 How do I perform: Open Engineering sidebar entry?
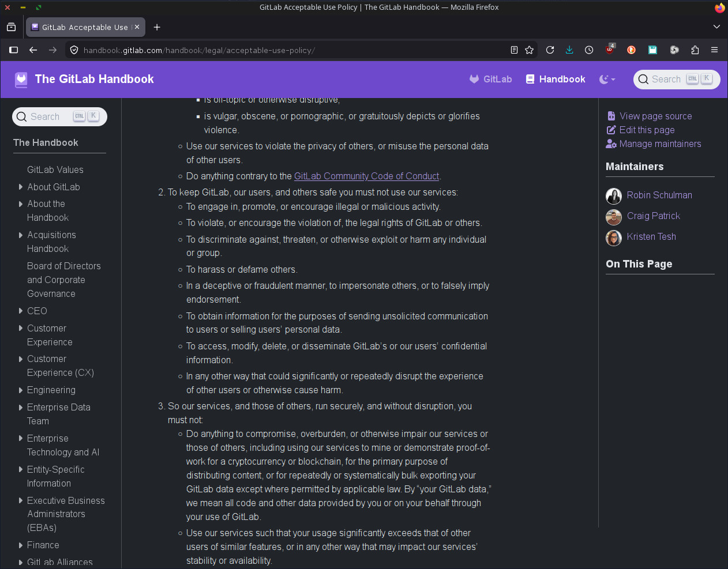point(51,390)
